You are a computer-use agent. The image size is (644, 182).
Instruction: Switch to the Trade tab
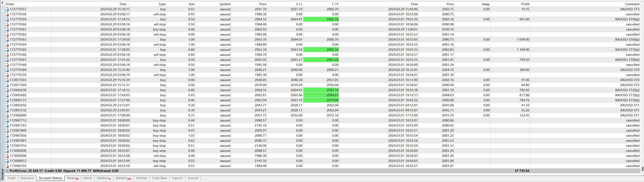pyautogui.click(x=11, y=178)
